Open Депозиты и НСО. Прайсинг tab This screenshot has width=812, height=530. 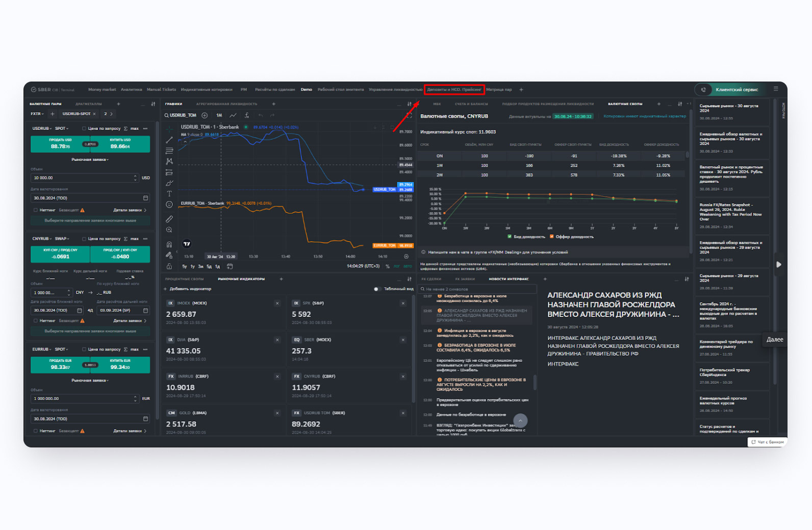(x=454, y=89)
